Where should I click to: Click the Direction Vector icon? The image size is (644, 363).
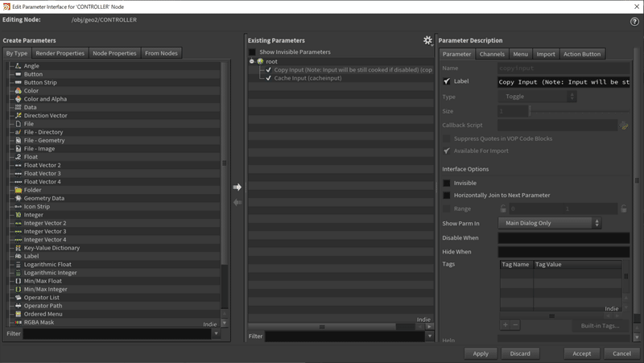(18, 115)
